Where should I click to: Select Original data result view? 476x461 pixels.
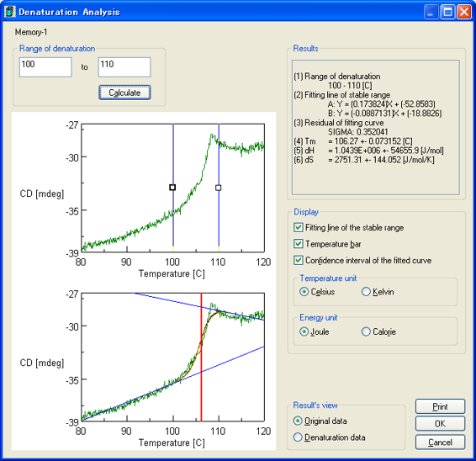pos(298,421)
